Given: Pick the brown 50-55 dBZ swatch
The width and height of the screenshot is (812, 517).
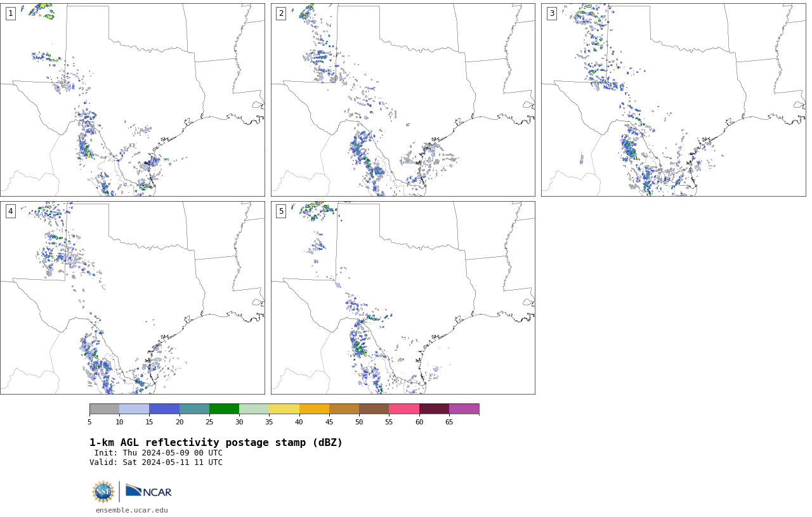Looking at the screenshot, I should pos(374,409).
